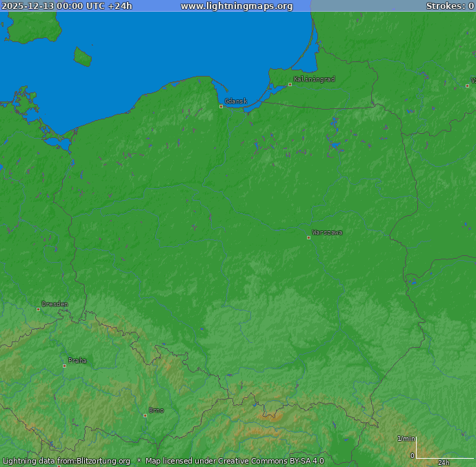Click the Creative Commons BY-SA 4.0 license text
476x467 pixels.
tap(271, 461)
